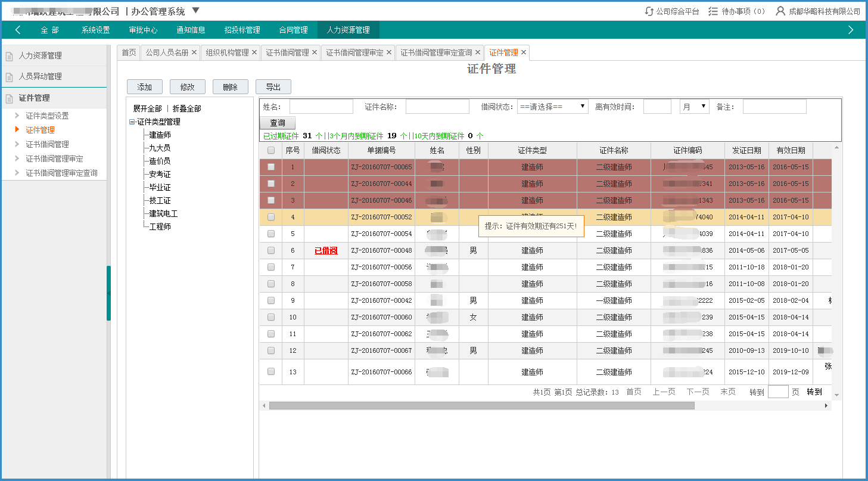Screen dimensions: 868x481
Task: Click the 导出 button
Action: pyautogui.click(x=273, y=87)
